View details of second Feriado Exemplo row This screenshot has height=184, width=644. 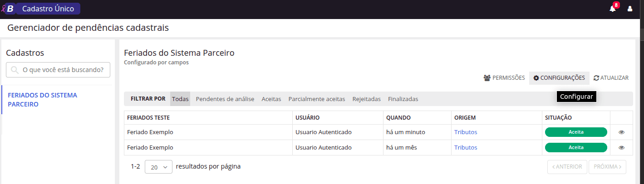(621, 148)
